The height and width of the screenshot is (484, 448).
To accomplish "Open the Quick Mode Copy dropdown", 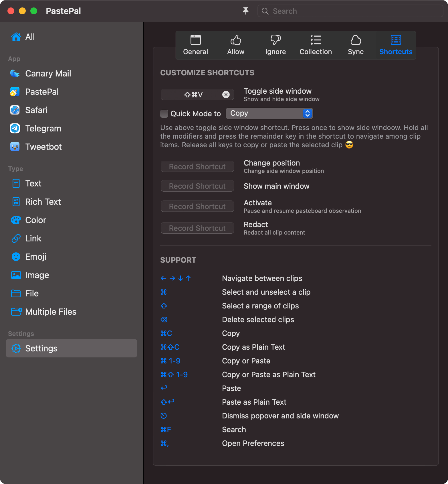I will [x=269, y=113].
